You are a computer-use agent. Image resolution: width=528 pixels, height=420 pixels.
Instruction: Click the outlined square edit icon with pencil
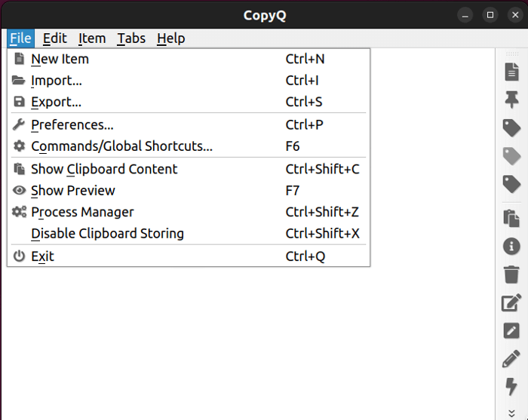coord(511,302)
